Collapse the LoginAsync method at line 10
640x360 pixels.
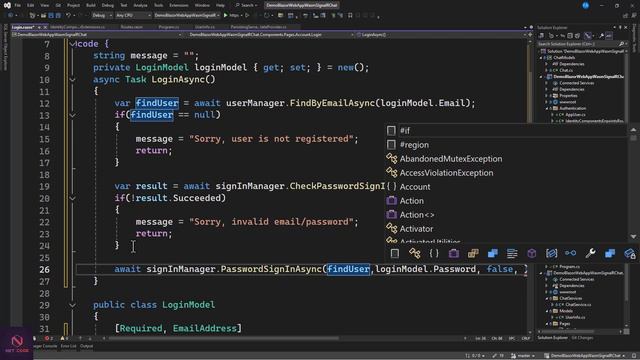(x=72, y=80)
